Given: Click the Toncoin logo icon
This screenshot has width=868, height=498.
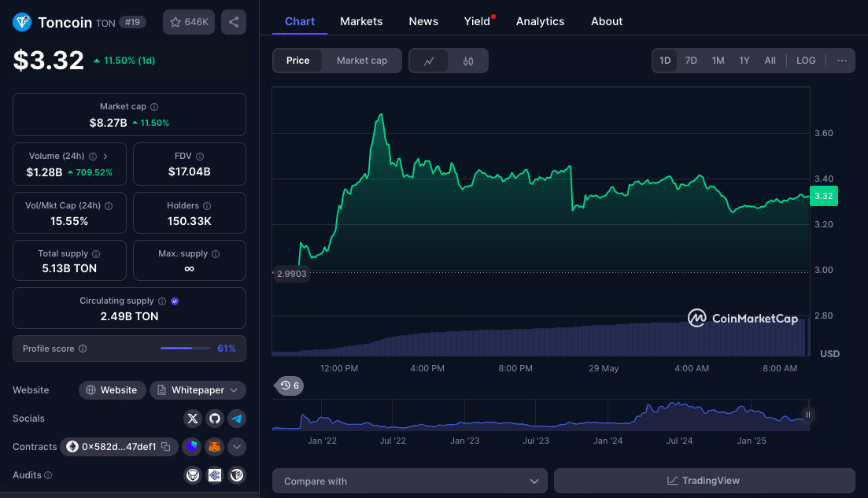Looking at the screenshot, I should 22,22.
